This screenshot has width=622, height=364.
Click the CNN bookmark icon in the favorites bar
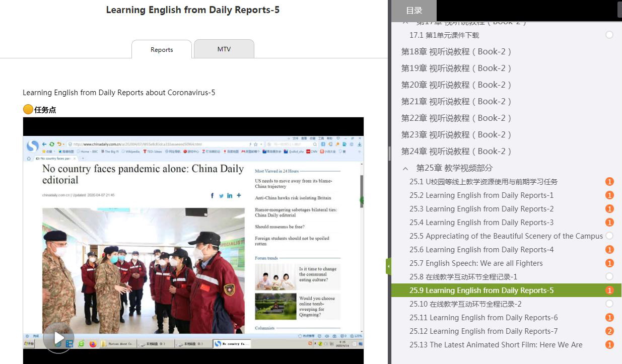(x=308, y=151)
